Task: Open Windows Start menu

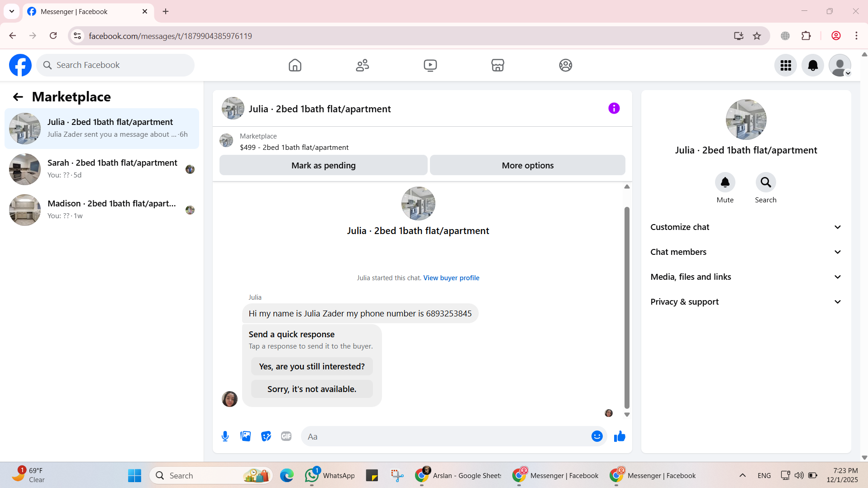Action: coord(134,475)
